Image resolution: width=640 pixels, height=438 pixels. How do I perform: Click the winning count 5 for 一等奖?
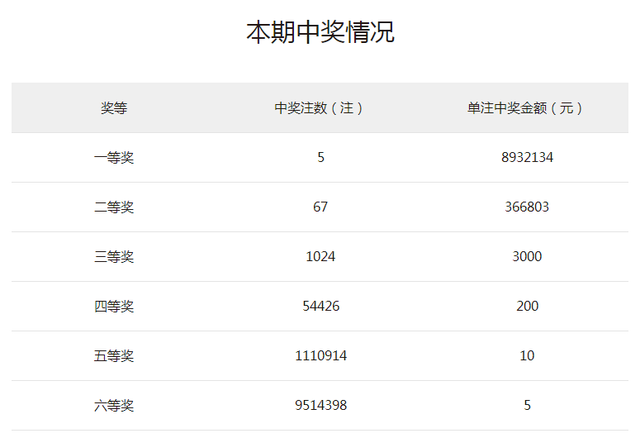coord(321,157)
